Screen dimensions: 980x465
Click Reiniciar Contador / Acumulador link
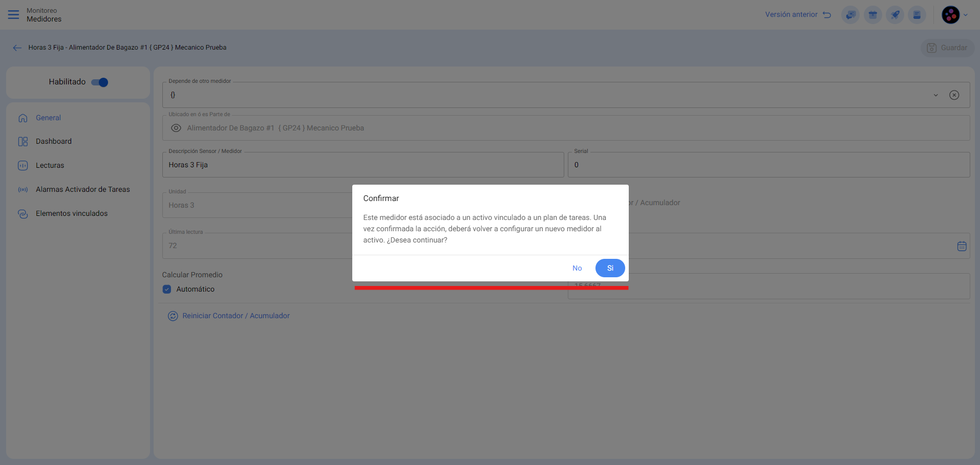click(x=236, y=316)
